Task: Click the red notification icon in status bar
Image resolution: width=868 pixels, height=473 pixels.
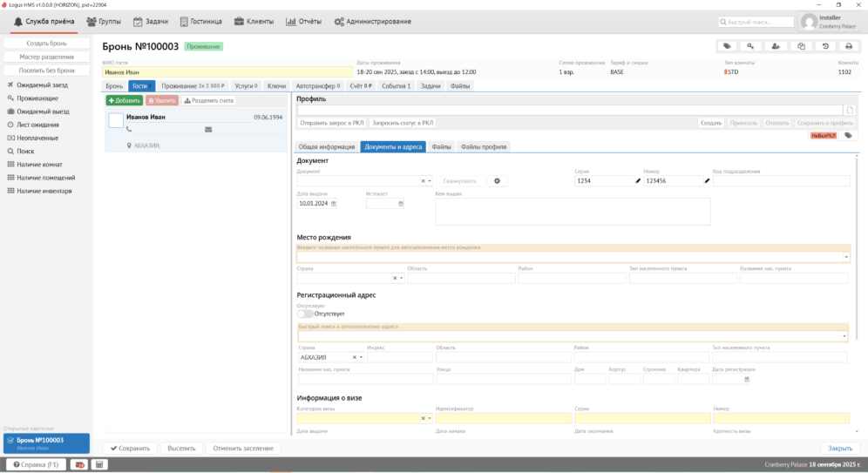Action: click(x=78, y=465)
